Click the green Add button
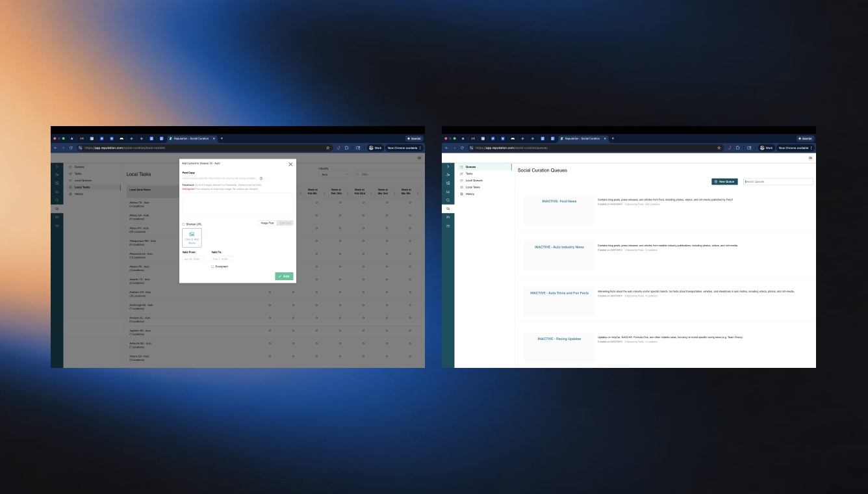 click(284, 276)
